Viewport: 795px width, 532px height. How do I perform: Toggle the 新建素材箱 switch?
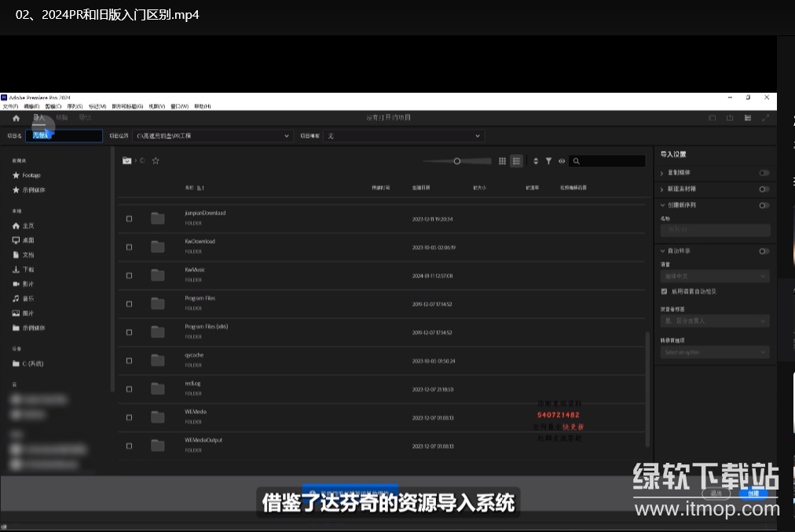(764, 189)
